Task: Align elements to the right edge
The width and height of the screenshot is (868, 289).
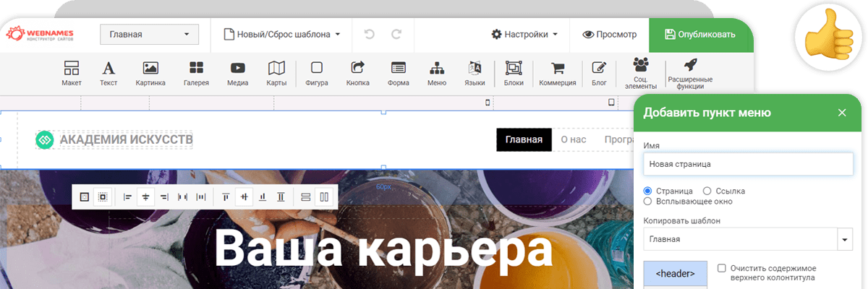Action: coord(164,197)
